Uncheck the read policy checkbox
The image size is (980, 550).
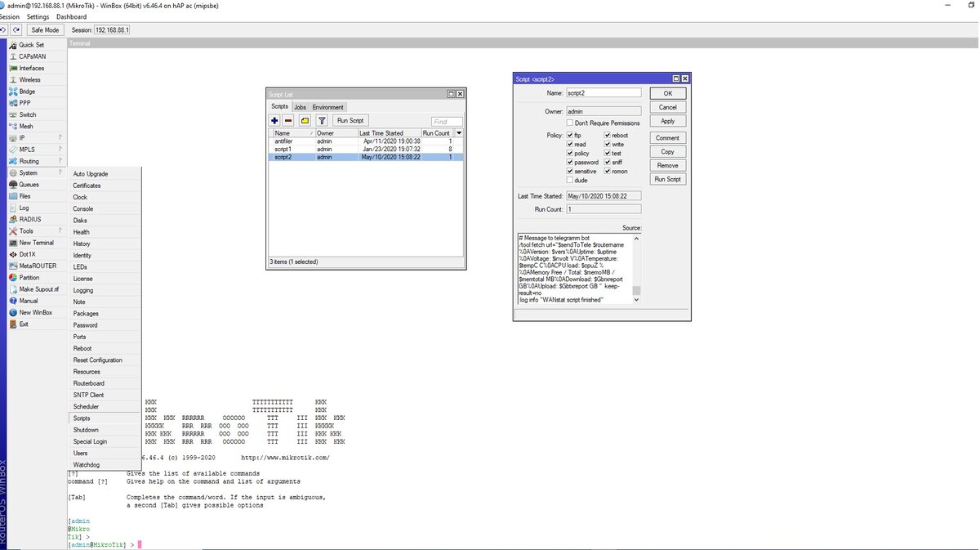(x=570, y=144)
